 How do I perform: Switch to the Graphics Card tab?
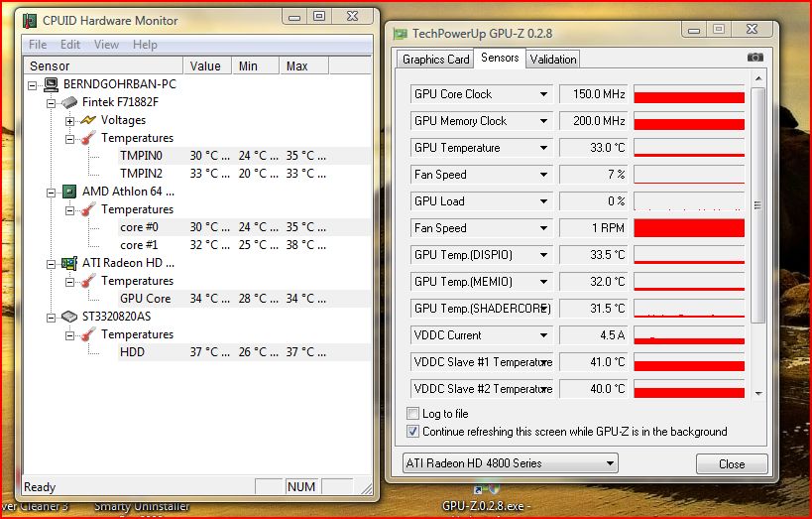[x=435, y=60]
